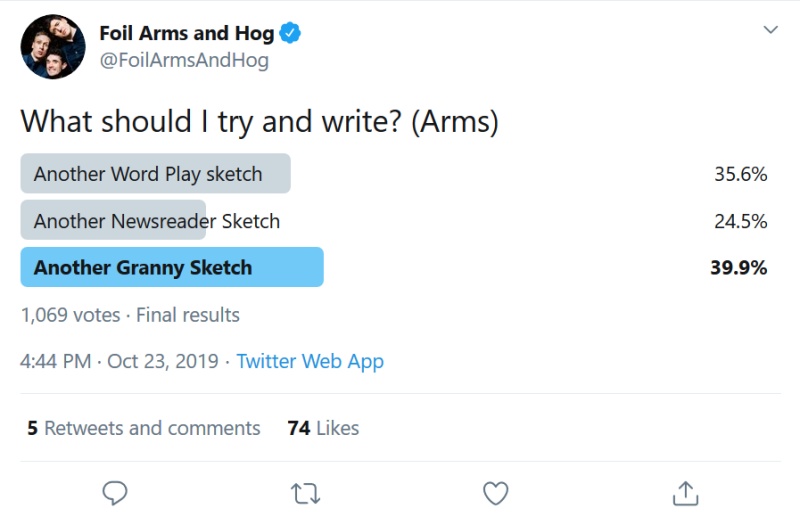Image resolution: width=800 pixels, height=525 pixels.
Task: Like the tweet with the heart icon
Action: [x=495, y=493]
